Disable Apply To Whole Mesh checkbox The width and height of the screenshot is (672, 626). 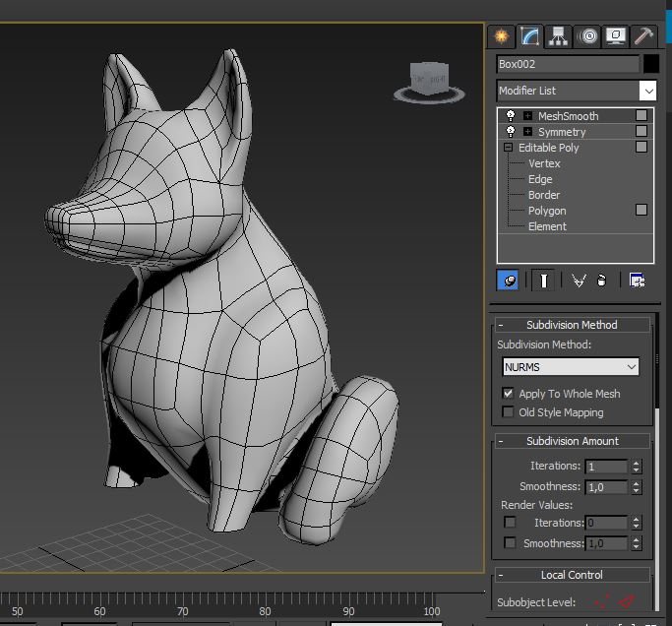point(509,394)
